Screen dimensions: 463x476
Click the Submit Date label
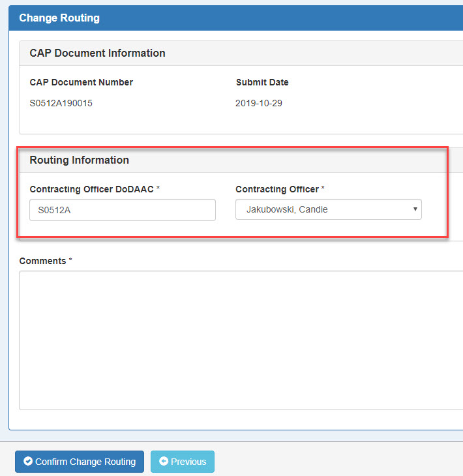point(262,83)
